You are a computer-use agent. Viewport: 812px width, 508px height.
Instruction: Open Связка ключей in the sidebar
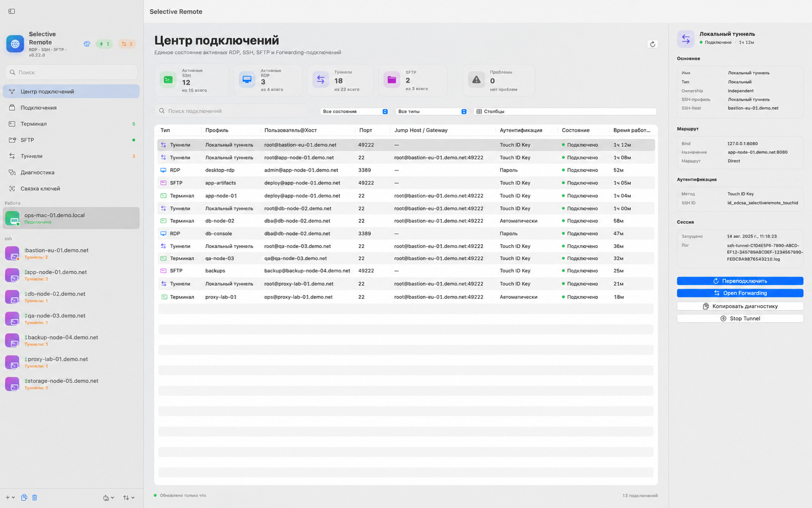coord(71,188)
